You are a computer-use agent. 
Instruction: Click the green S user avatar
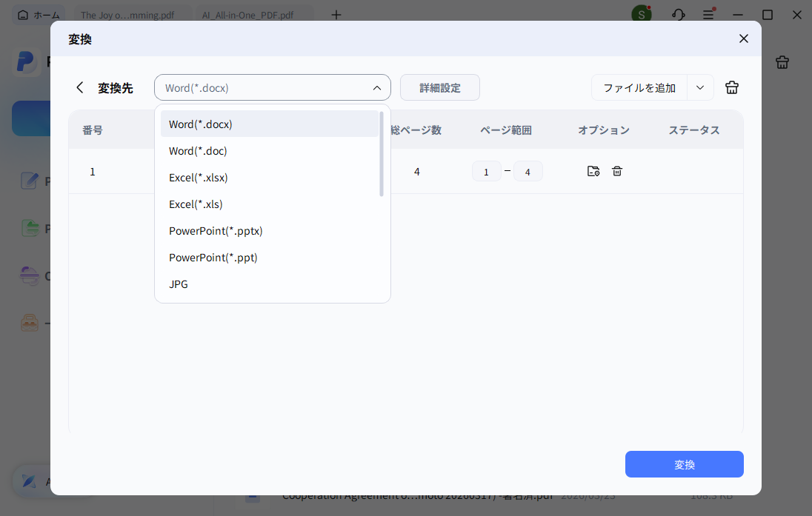pos(641,15)
